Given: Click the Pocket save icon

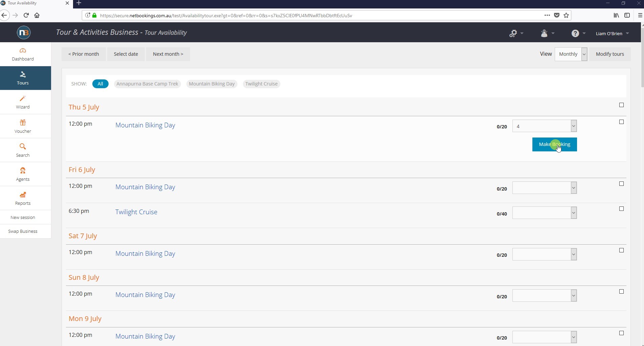Looking at the screenshot, I should 557,15.
